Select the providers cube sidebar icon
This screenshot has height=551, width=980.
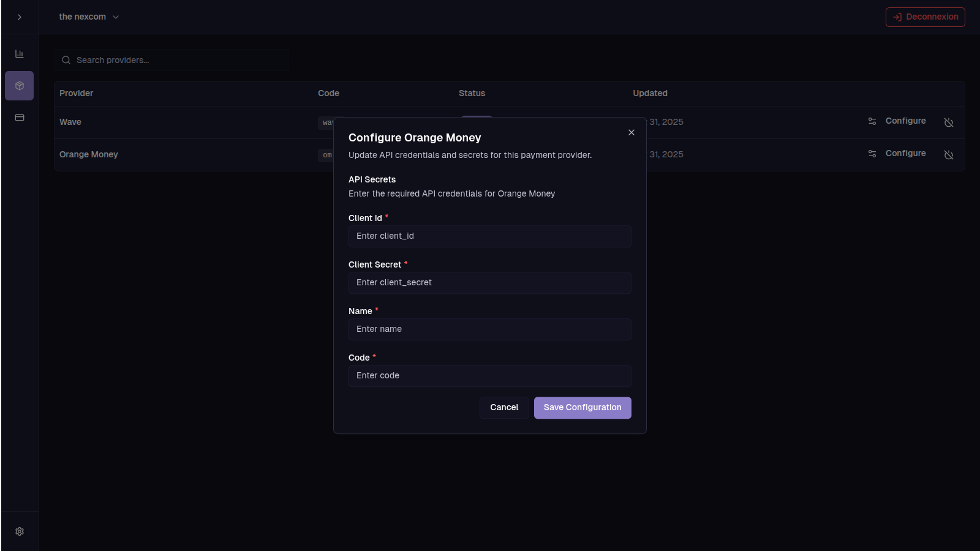pyautogui.click(x=20, y=86)
